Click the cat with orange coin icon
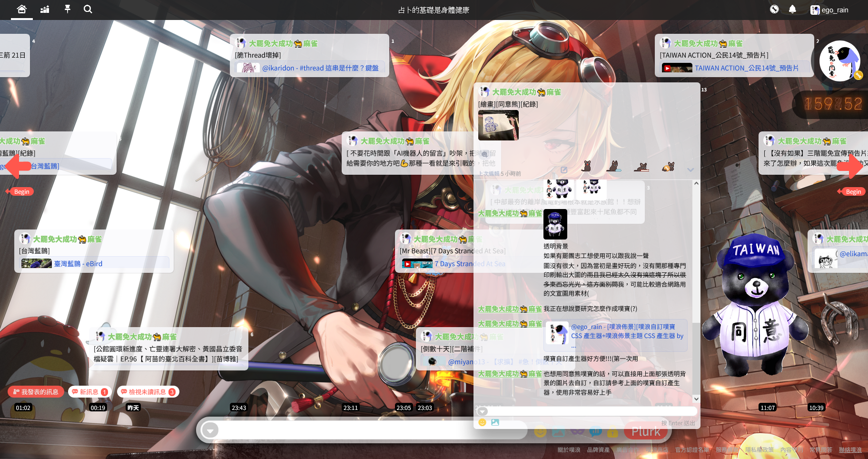Screen dimensions: 868x459 668,166
